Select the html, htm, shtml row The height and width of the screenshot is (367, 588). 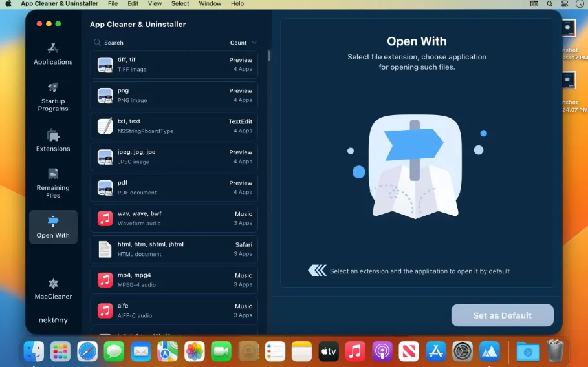tap(173, 249)
